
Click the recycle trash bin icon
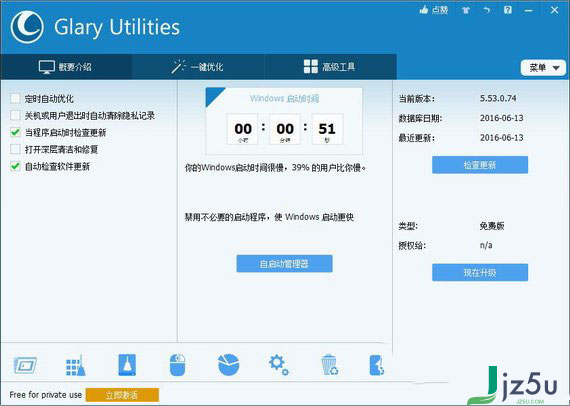point(329,365)
